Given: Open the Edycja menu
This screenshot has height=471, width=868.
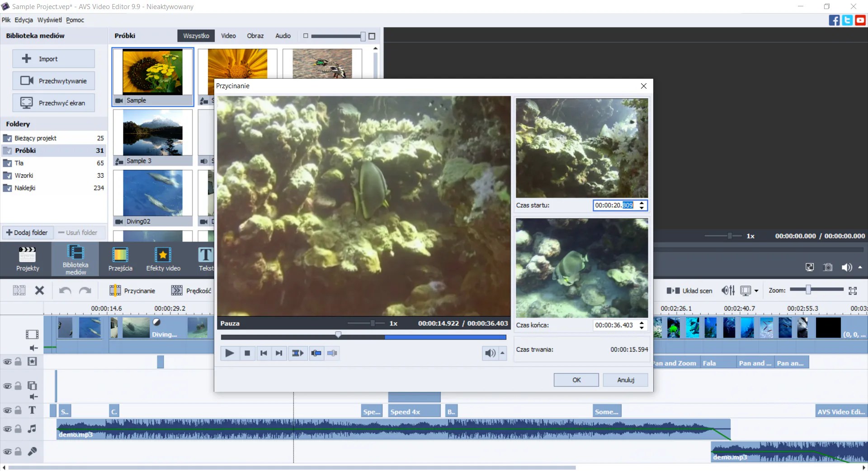Looking at the screenshot, I should coord(24,20).
